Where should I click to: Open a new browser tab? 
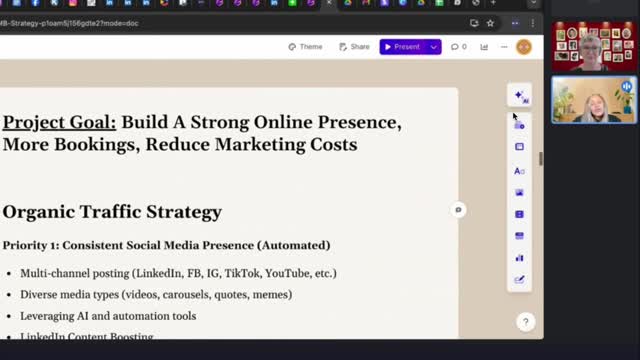[x=493, y=3]
